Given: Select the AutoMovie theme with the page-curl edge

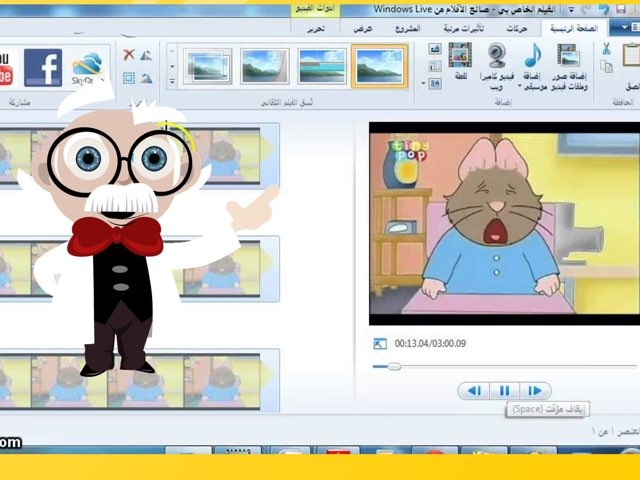Looking at the screenshot, I should coord(265,66).
